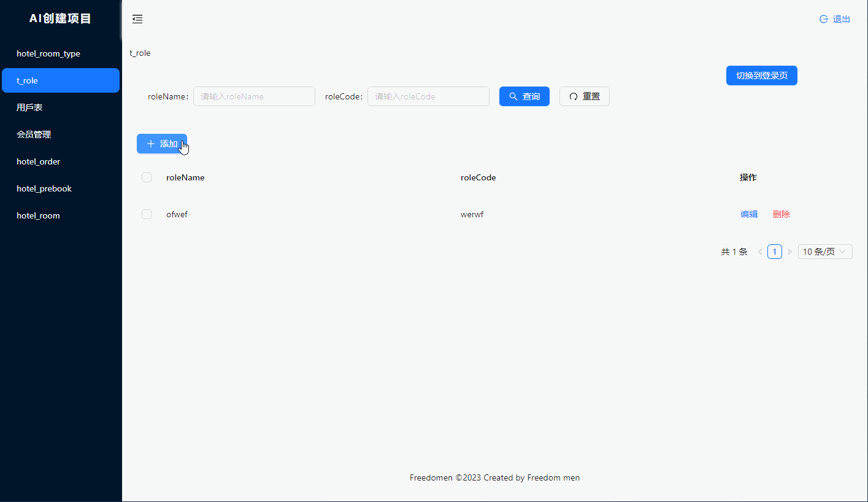Click the 重置 reset button
The width and height of the screenshot is (868, 502).
[585, 96]
